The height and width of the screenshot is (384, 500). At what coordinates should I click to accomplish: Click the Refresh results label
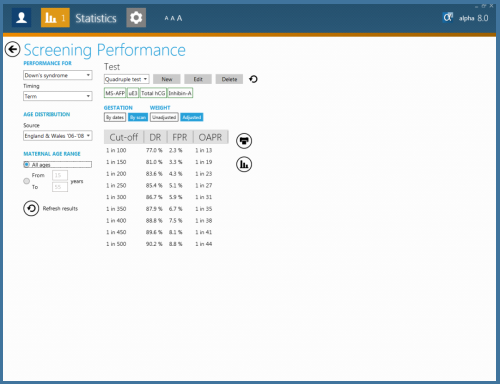[x=60, y=209]
